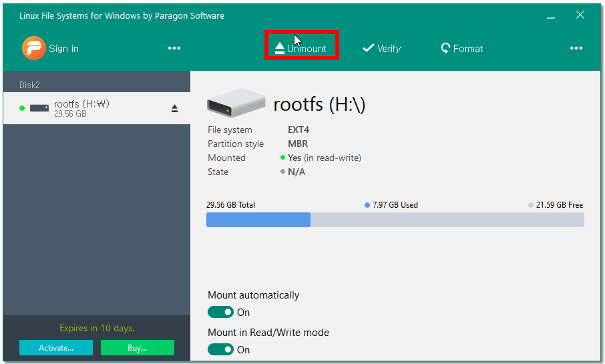
Task: Select rootfs (H:) in the Disk2 list
Action: (x=97, y=108)
